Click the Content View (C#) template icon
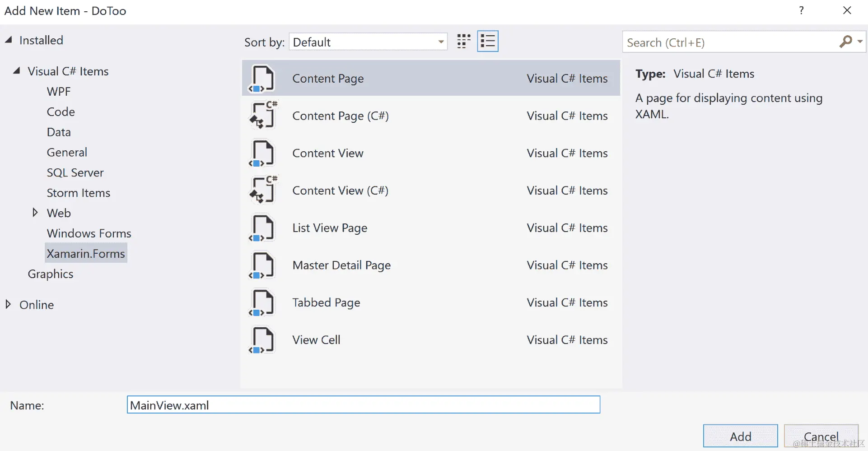Image resolution: width=868 pixels, height=451 pixels. (263, 190)
